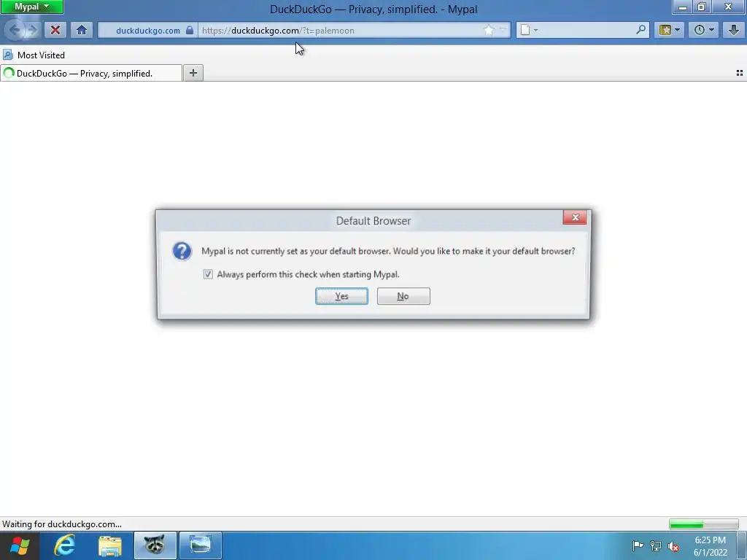
Task: Go to the Home page icon
Action: (82, 30)
